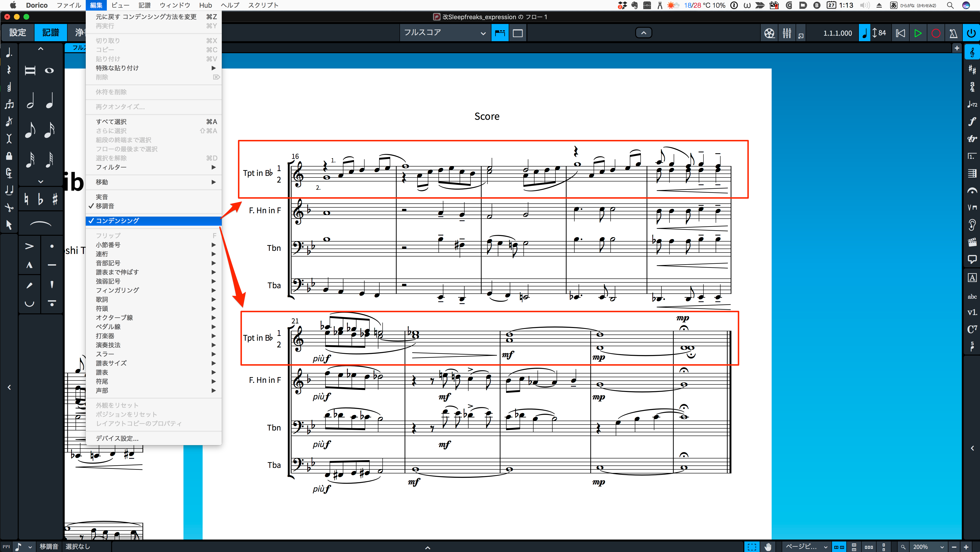Select the flat accidental
The height and width of the screenshot is (552, 980).
click(41, 199)
